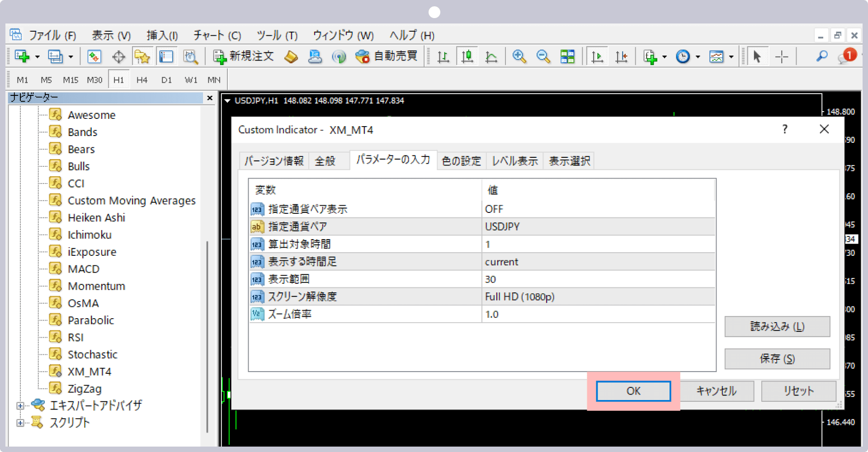Open the dropdown arrow beside Profiles

(x=71, y=57)
